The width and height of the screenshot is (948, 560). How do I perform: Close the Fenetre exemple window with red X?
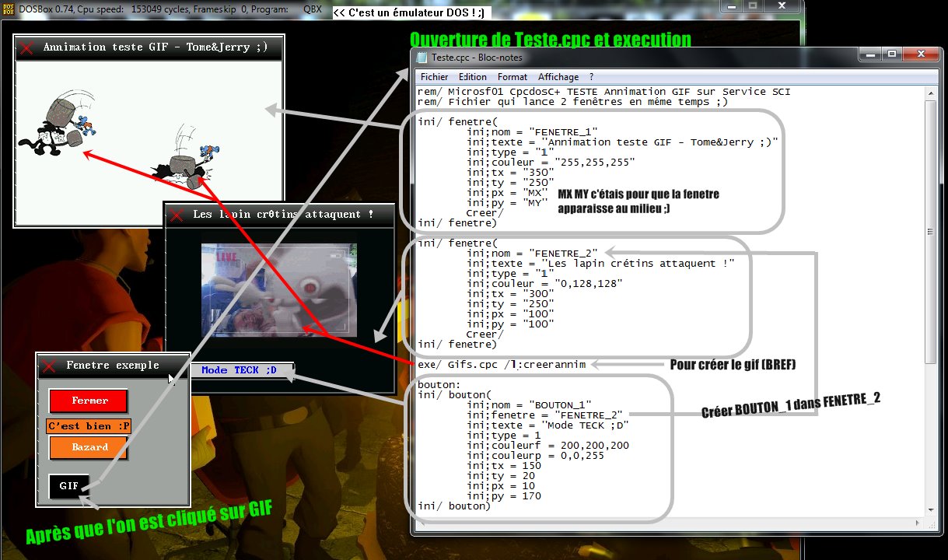click(x=49, y=366)
